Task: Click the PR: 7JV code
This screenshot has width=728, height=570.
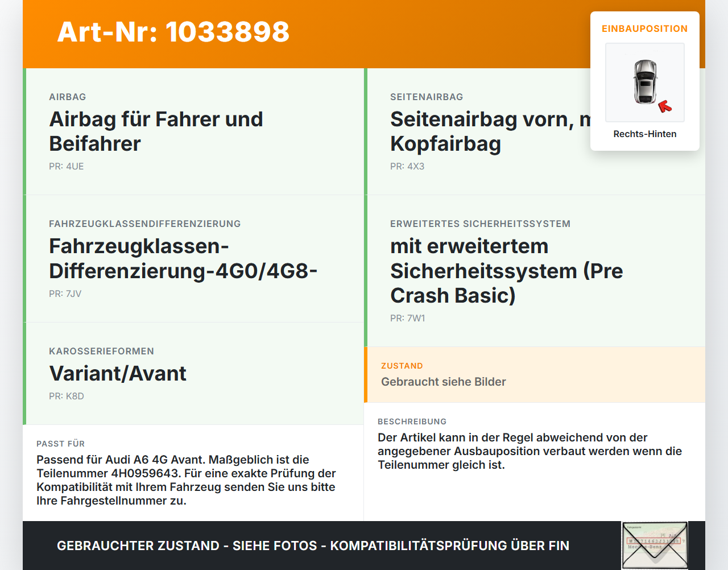Action: pyautogui.click(x=65, y=294)
